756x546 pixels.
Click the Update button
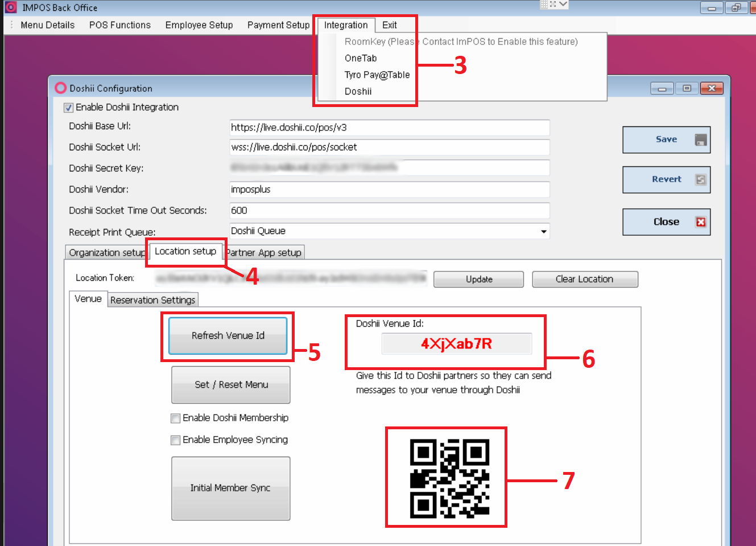coord(479,280)
